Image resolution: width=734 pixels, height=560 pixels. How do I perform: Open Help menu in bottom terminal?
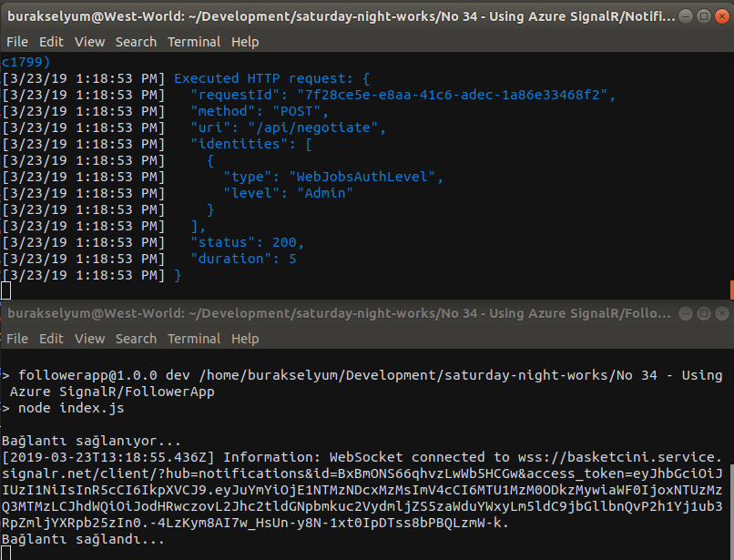point(245,339)
